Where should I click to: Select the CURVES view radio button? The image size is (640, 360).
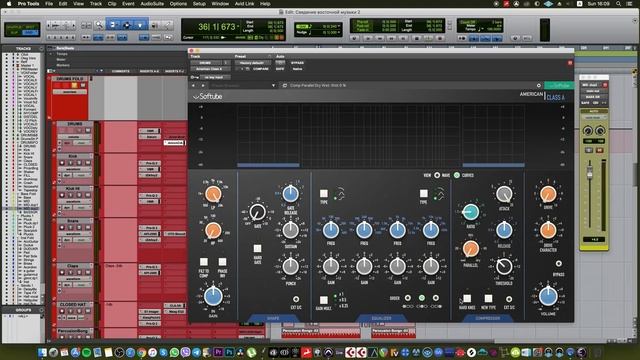[x=457, y=175]
